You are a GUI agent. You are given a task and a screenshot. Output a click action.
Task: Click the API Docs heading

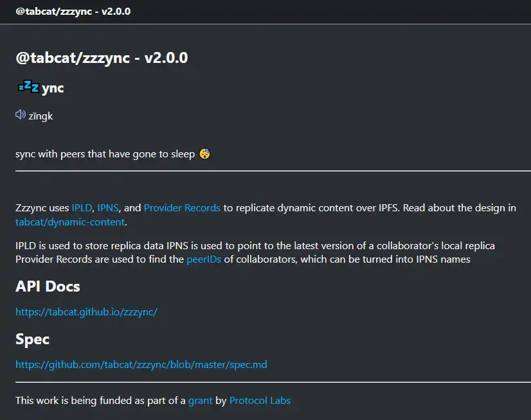coord(48,286)
